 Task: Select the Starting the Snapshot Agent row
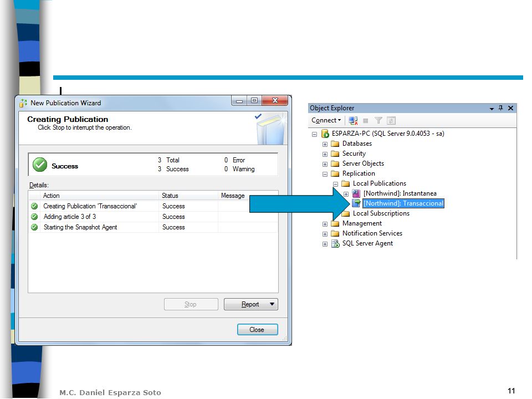[x=154, y=227]
